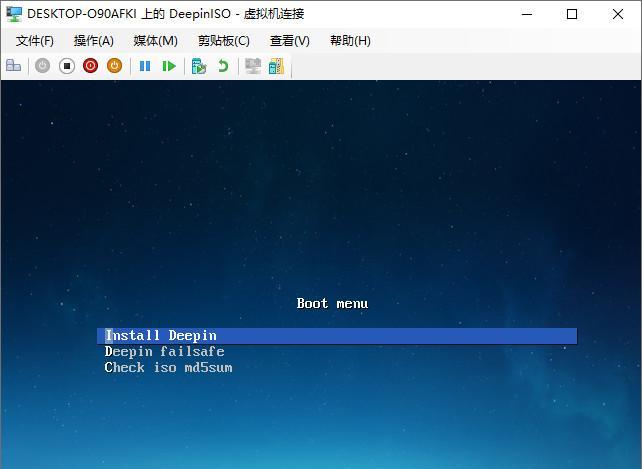Open the 操作(A) menu
This screenshot has height=469, width=642.
point(94,41)
